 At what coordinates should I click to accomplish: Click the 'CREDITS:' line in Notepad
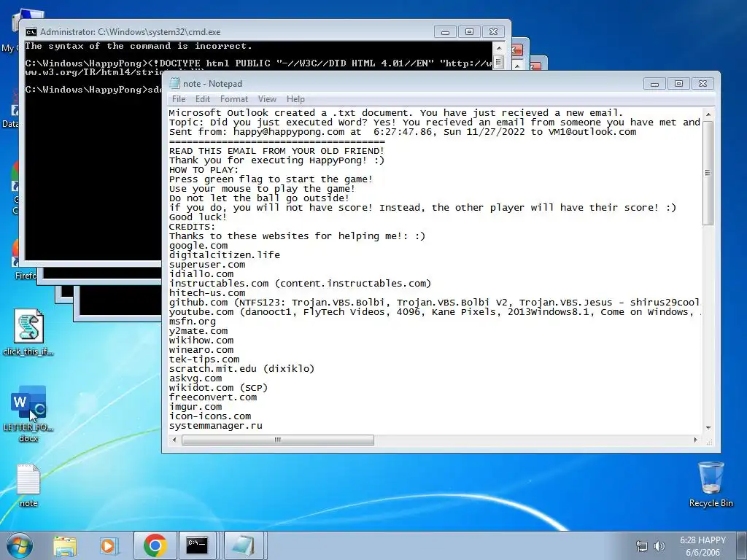click(192, 227)
